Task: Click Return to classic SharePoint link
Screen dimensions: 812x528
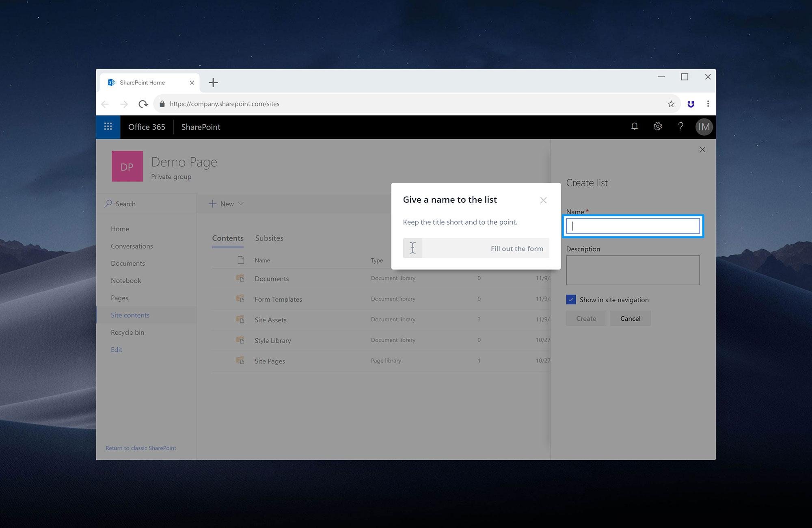Action: 141,448
